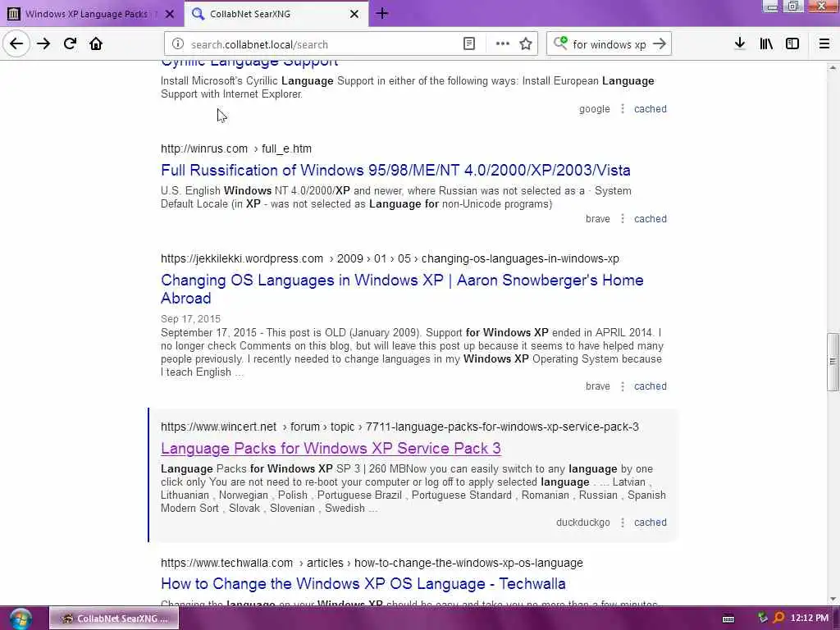
Task: Open Cyrillic Language Support result
Action: (x=249, y=62)
